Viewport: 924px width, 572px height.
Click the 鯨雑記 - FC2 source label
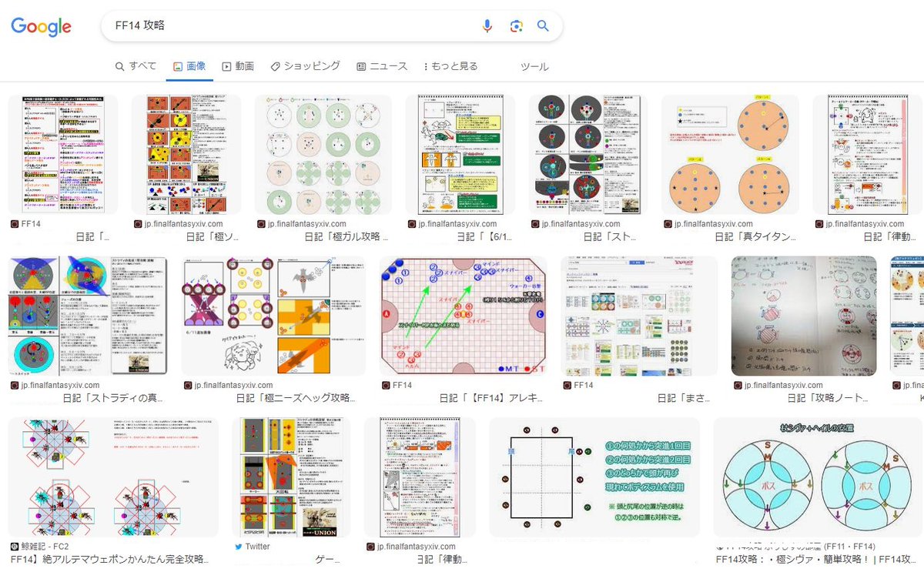click(45, 546)
